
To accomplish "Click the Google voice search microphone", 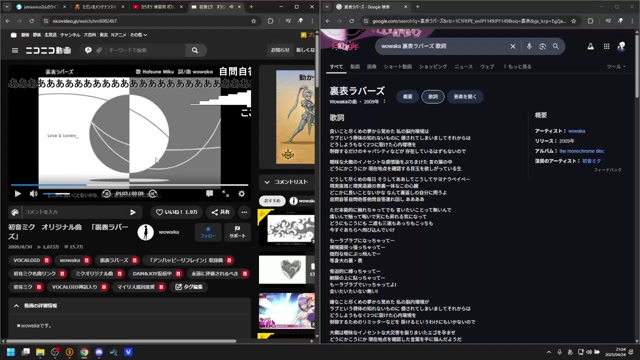I will [529, 47].
